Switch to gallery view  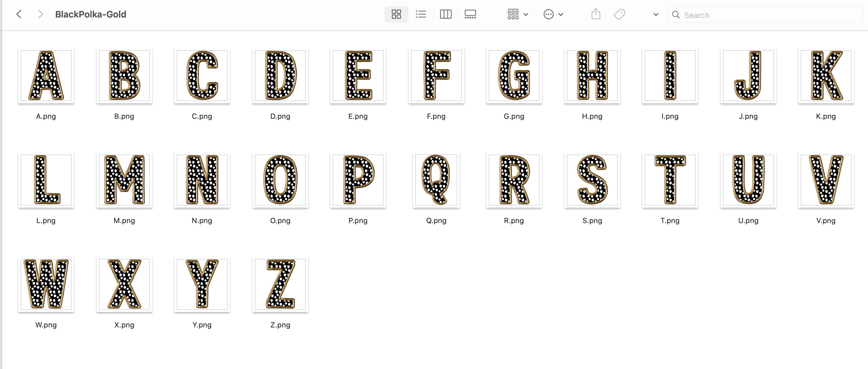[x=470, y=14]
